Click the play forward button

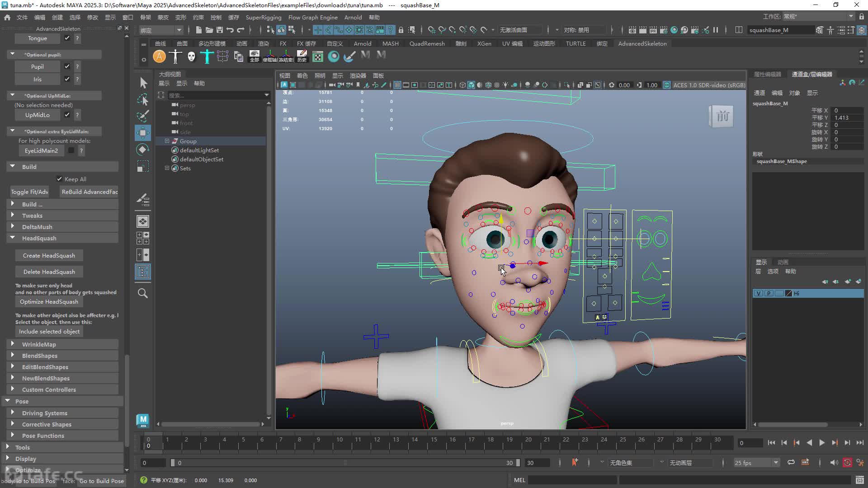(x=822, y=443)
